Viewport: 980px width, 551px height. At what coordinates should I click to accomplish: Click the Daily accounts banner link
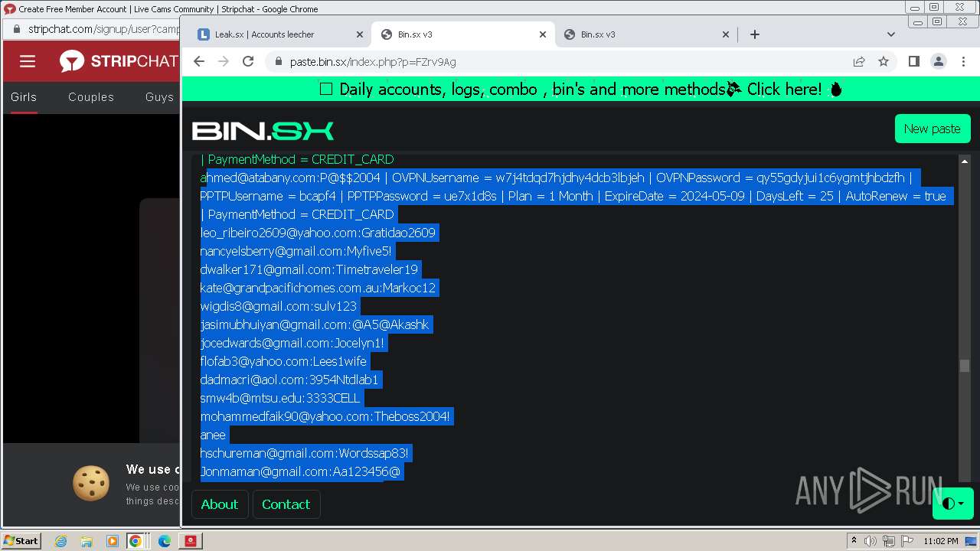pos(581,90)
